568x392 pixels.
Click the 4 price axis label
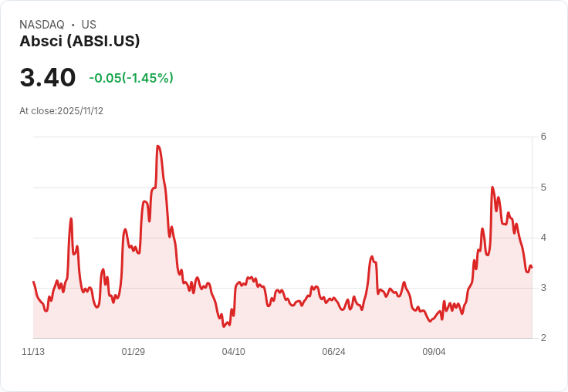click(543, 238)
